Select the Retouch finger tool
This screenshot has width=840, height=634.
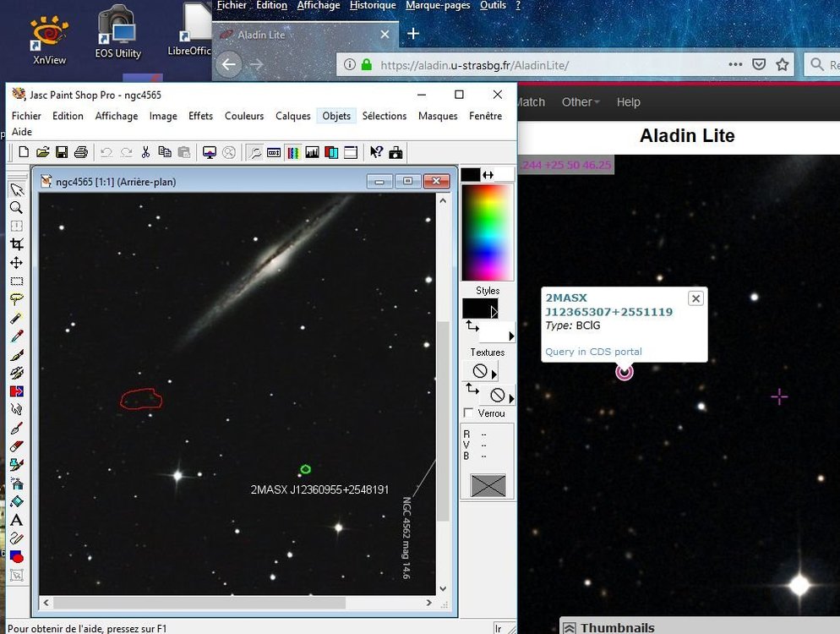click(x=17, y=409)
